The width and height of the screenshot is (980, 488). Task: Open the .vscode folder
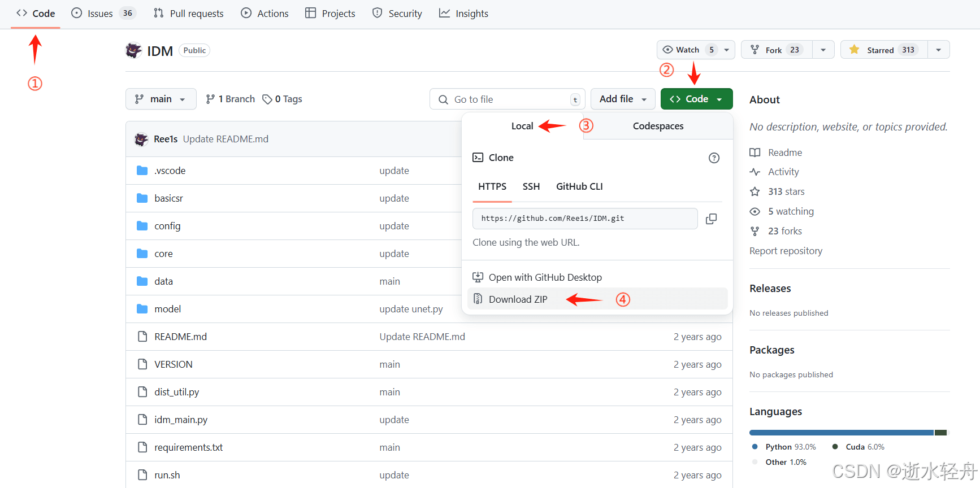click(x=170, y=171)
